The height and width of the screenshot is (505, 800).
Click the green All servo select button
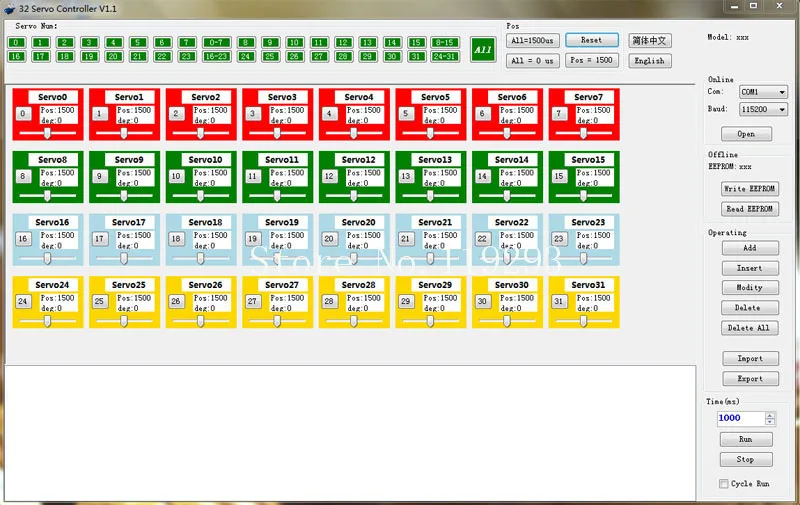[482, 49]
